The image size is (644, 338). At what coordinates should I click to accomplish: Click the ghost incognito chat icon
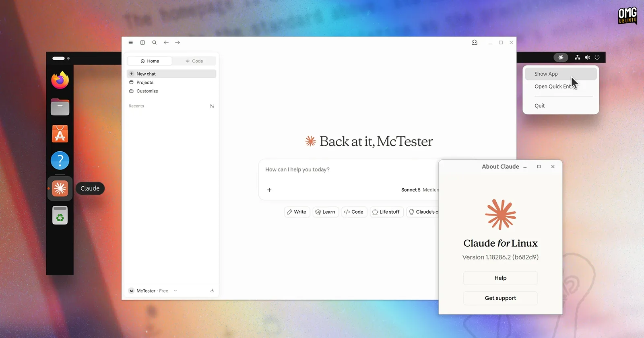475,43
